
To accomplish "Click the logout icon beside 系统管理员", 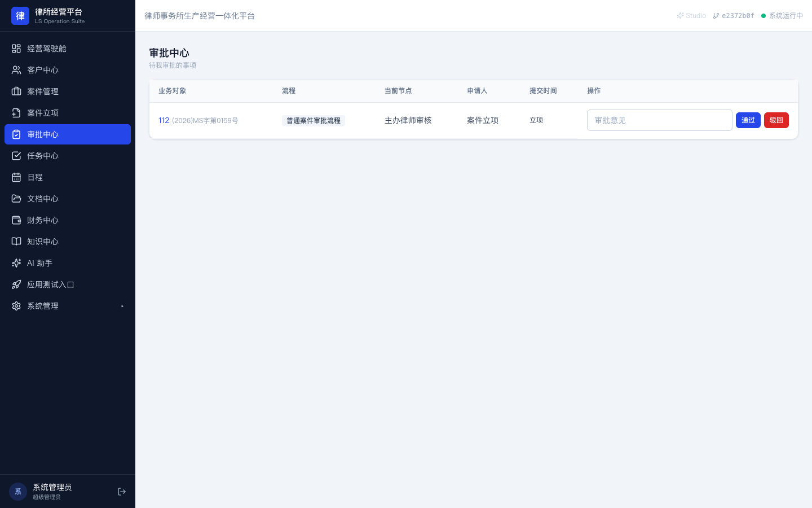I will click(x=122, y=492).
